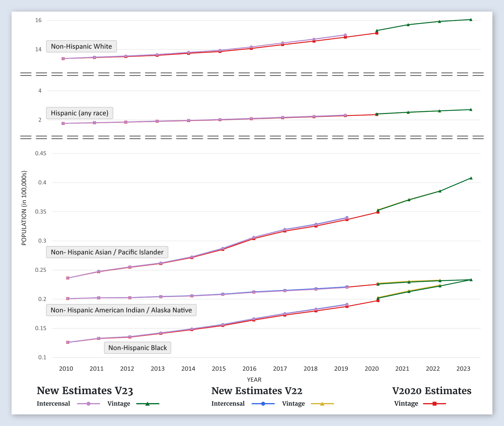This screenshot has height=426, width=504.
Task: Toggle the blue Intercensal series under V22
Action: click(263, 404)
